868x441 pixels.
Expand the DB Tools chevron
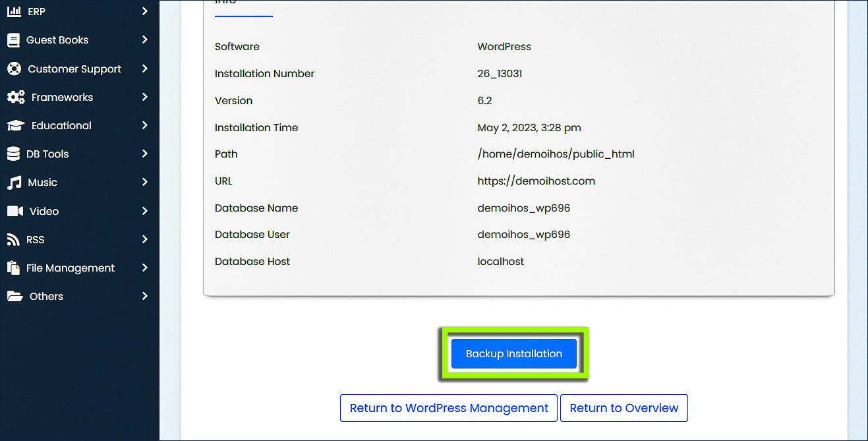click(145, 154)
